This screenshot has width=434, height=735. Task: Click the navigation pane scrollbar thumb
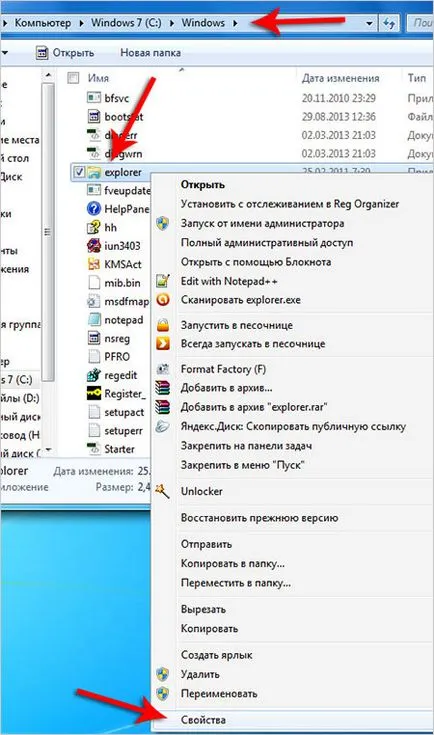pos(47,232)
